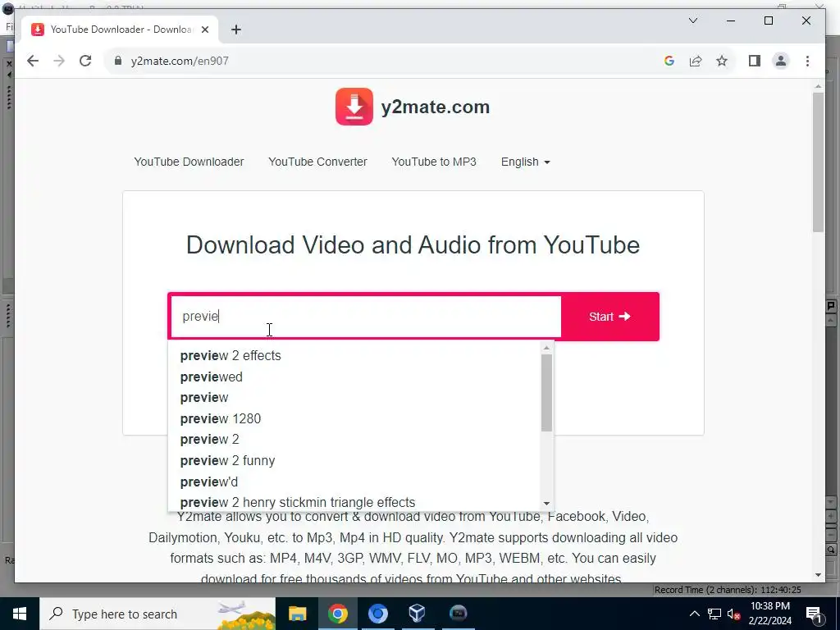840x630 pixels.
Task: Open a new tab with plus button
Action: 236,30
